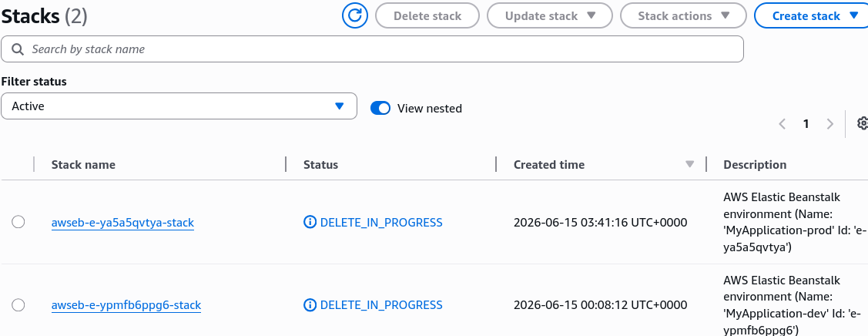Image resolution: width=868 pixels, height=336 pixels.
Task: Select radio for awseb-e-ypmfb6ppg6-stack
Action: (18, 304)
